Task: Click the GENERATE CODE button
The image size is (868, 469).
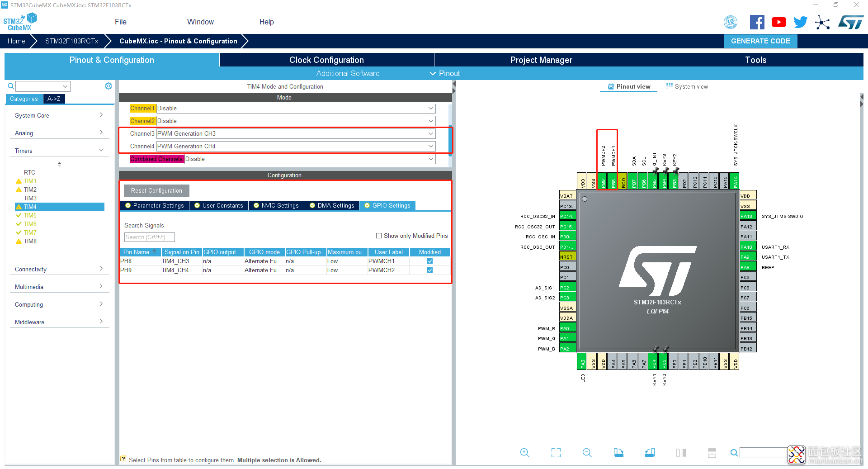Action: (760, 41)
